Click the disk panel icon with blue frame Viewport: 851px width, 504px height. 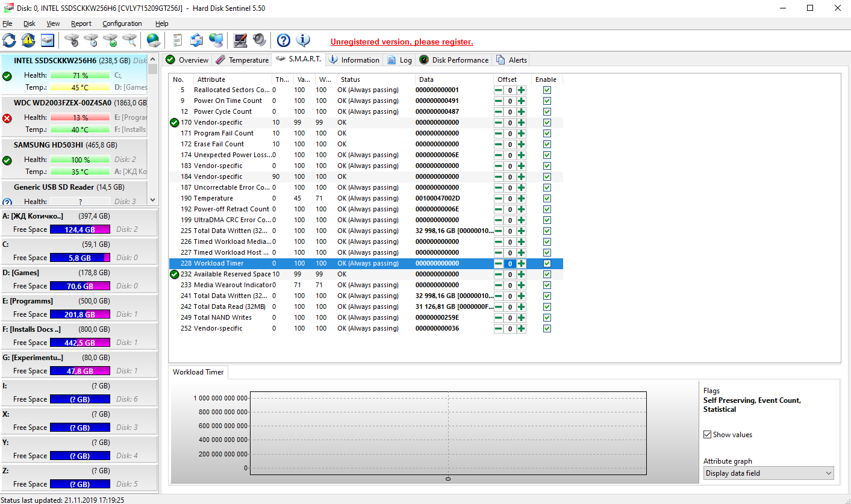tap(48, 40)
